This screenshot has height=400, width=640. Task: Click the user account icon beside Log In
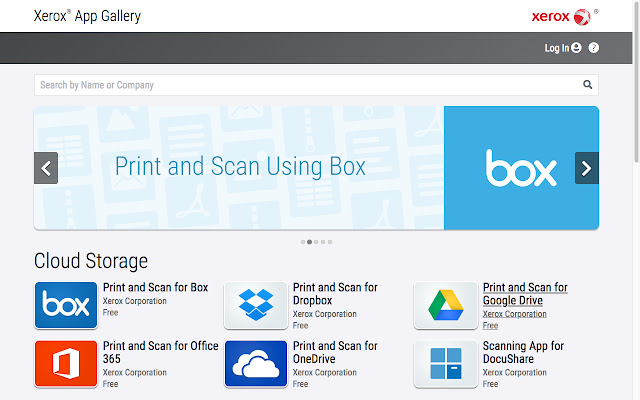point(576,48)
